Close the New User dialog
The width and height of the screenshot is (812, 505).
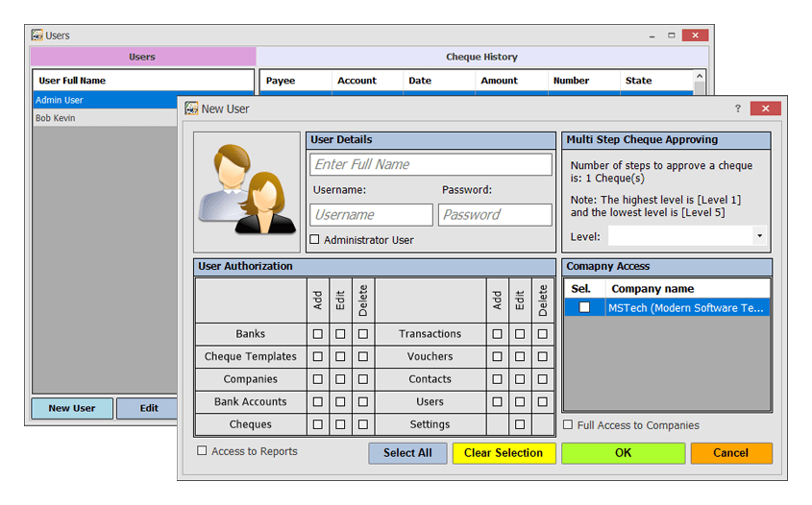pos(765,108)
